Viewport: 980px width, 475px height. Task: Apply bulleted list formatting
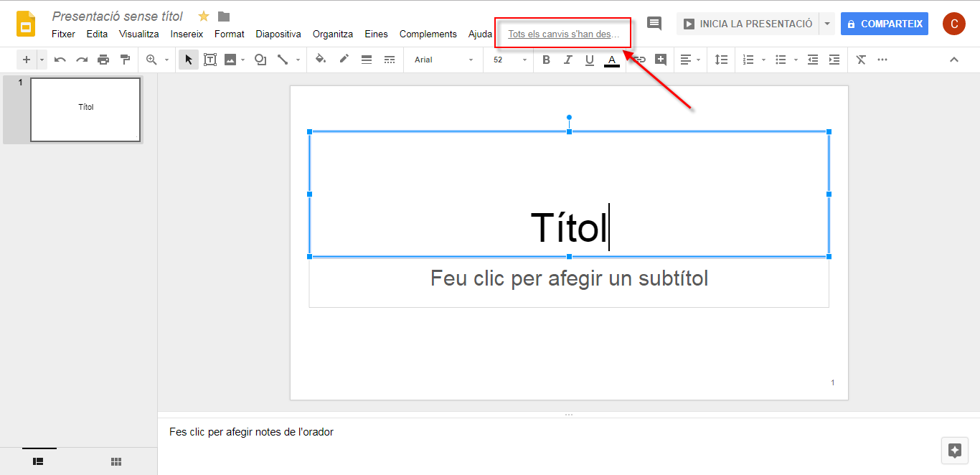781,60
